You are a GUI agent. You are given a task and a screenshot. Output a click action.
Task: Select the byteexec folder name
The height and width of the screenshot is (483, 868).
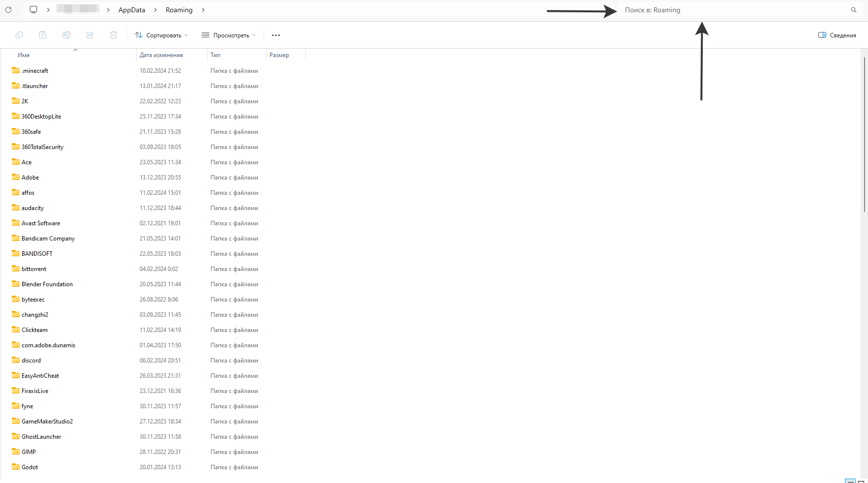pos(33,300)
